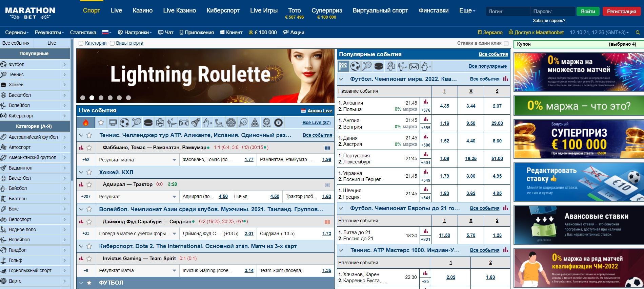Open Виртуальный спорт in top navigation
644x289 pixels.
click(380, 10)
